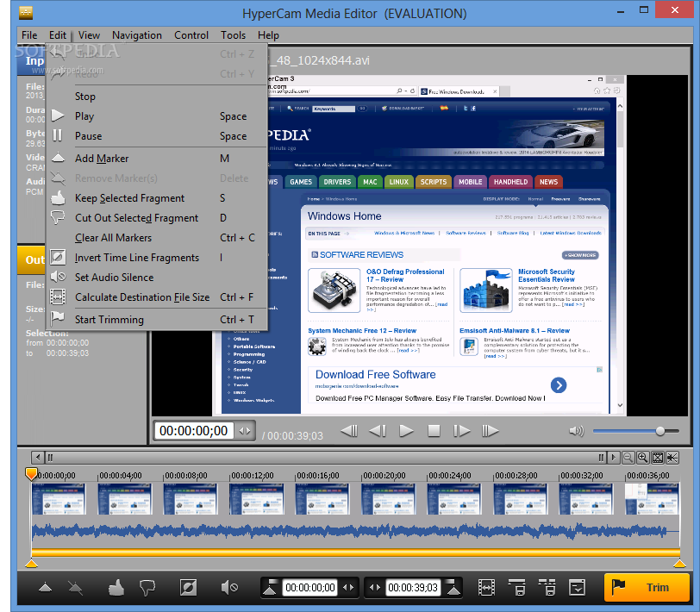The image size is (700, 612).
Task: Click the multi-fragment save icon in bottom toolbar
Action: 547,588
